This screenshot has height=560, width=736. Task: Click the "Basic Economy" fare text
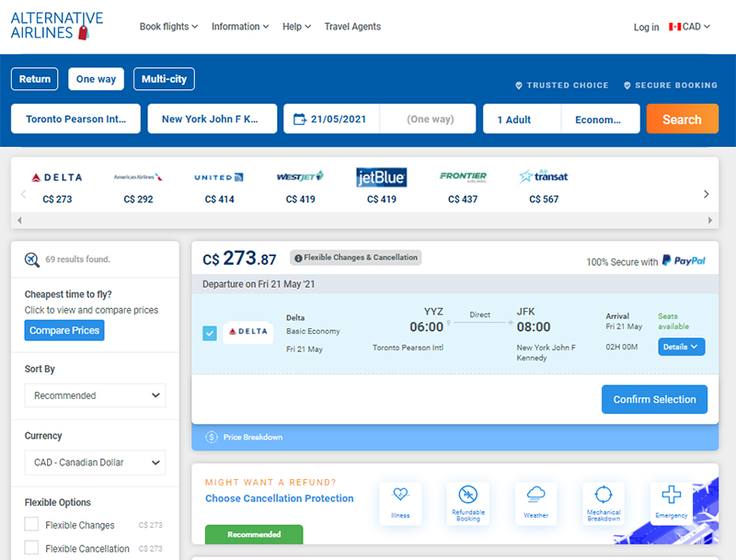[x=313, y=331]
